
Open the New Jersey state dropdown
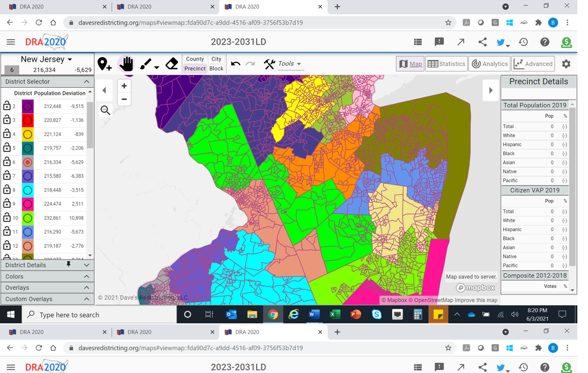[x=47, y=59]
